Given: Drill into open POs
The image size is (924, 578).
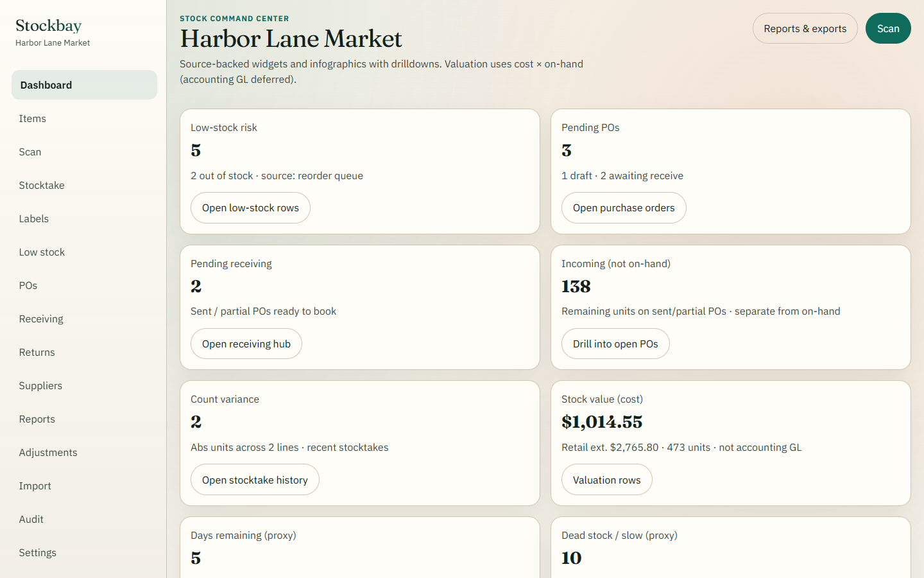Looking at the screenshot, I should tap(615, 344).
